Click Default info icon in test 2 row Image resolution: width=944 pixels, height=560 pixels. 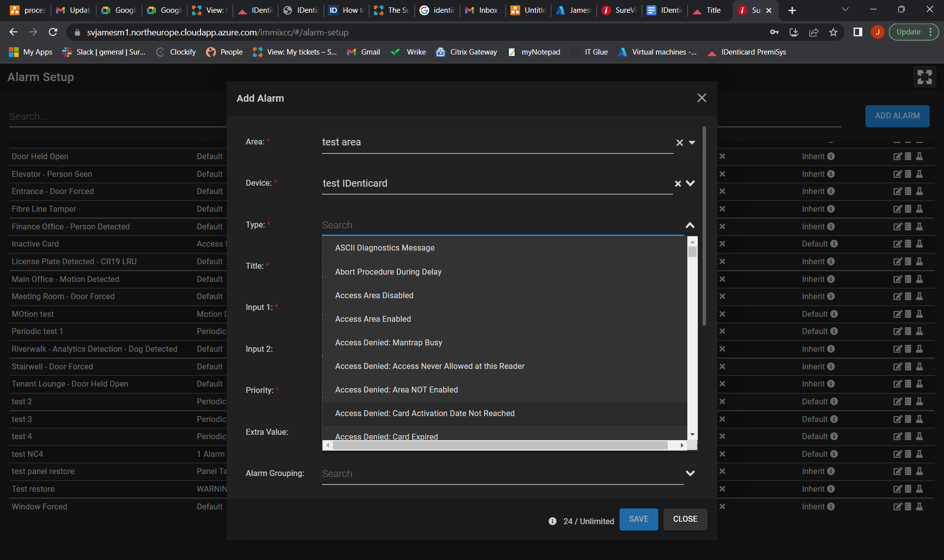pos(834,401)
